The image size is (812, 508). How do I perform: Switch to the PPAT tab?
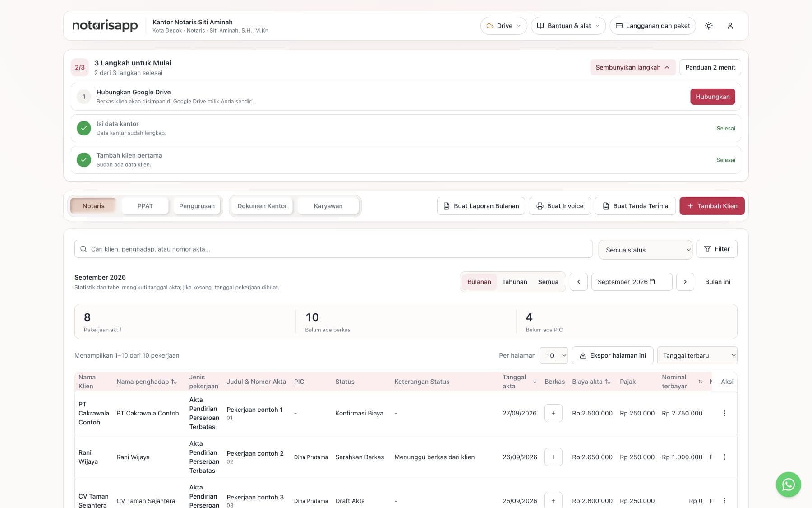coord(145,206)
